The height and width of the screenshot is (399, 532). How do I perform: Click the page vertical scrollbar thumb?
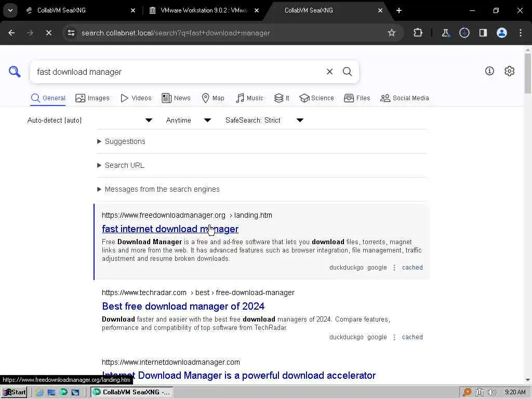pyautogui.click(x=528, y=73)
